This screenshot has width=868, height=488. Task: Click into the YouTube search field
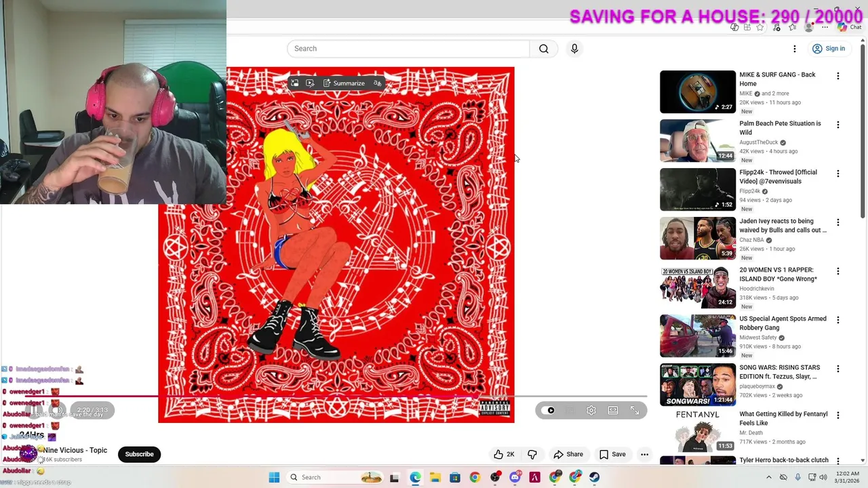point(408,49)
